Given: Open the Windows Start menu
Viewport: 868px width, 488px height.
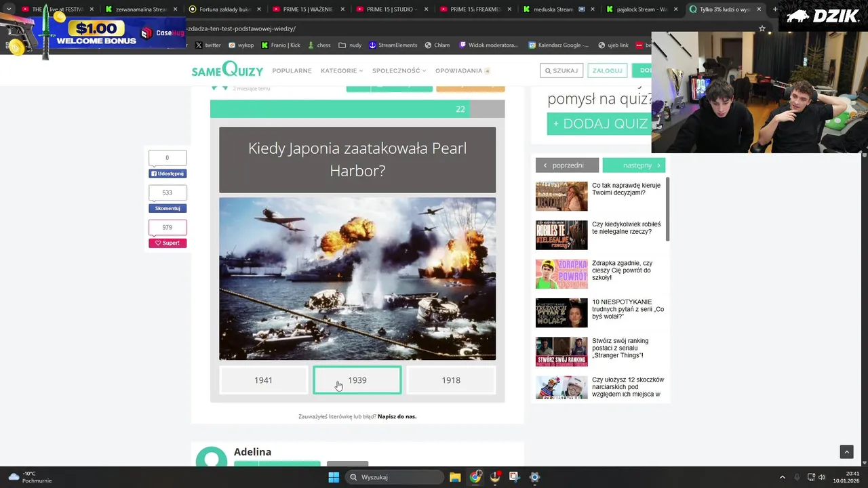Looking at the screenshot, I should tap(334, 477).
